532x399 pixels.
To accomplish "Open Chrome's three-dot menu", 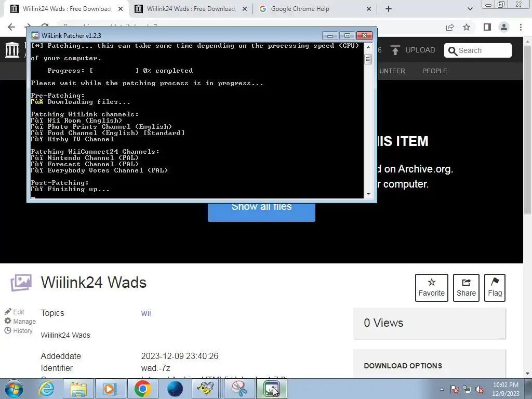I will [x=521, y=27].
